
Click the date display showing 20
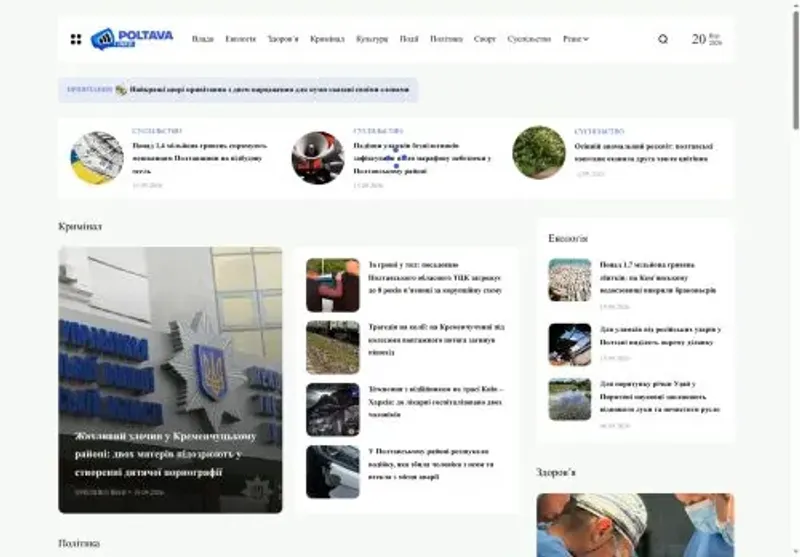pos(707,39)
